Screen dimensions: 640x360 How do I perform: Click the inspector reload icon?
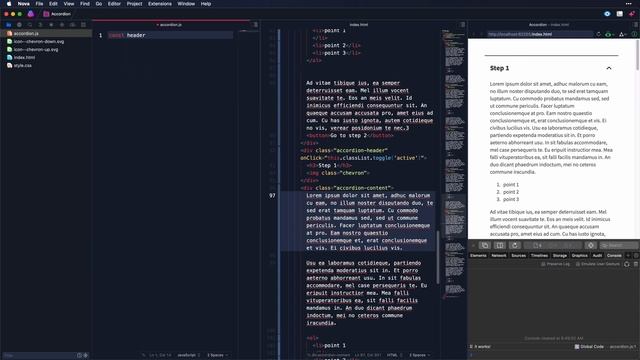(x=515, y=245)
